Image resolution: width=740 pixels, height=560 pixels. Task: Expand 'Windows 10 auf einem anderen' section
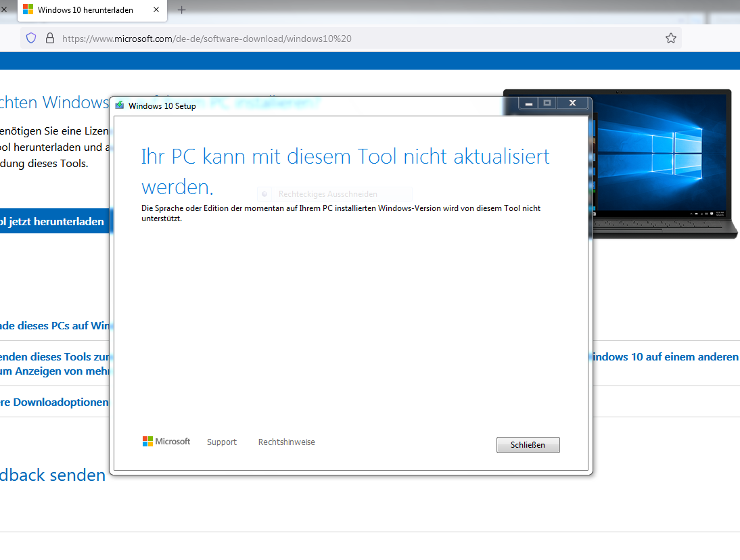(666, 356)
